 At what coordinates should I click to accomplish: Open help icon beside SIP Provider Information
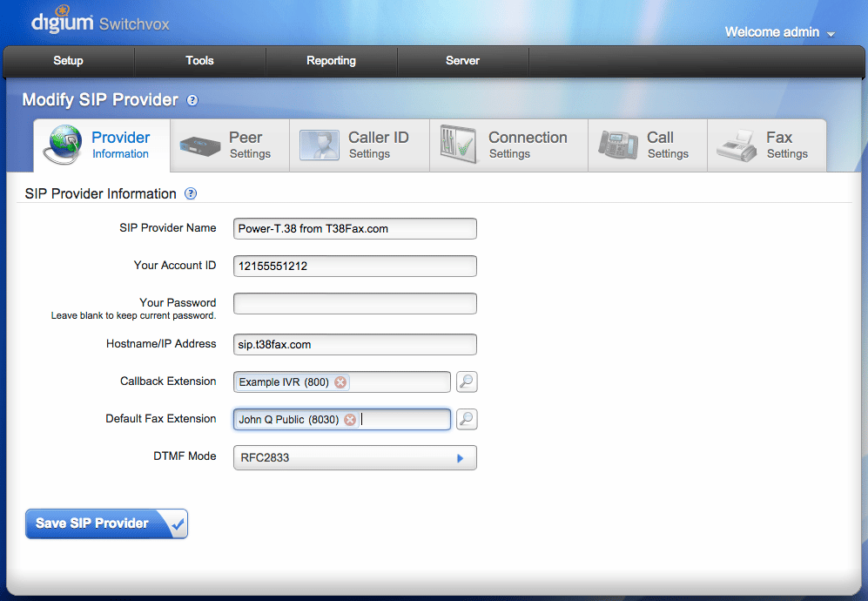[191, 193]
